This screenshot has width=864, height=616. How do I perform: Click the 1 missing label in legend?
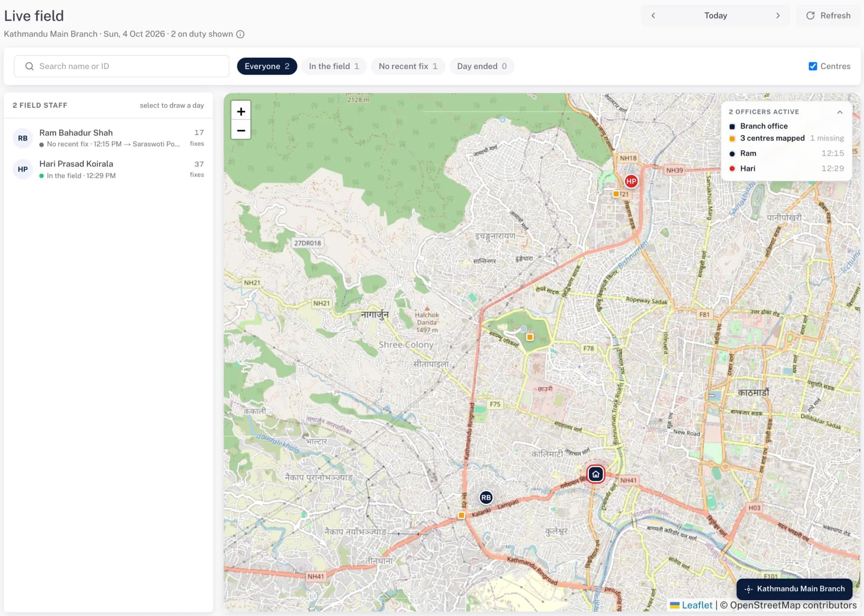[x=827, y=138]
